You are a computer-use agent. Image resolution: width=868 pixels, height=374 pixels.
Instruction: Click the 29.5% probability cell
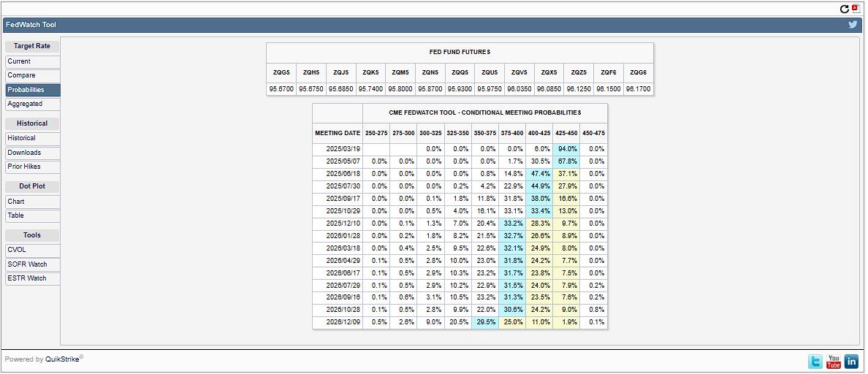coord(485,322)
